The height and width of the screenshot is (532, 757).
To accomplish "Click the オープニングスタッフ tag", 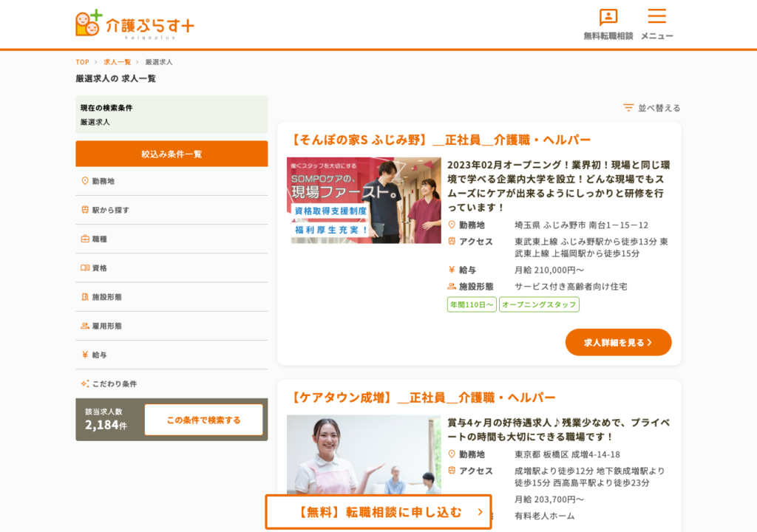I will coord(539,304).
